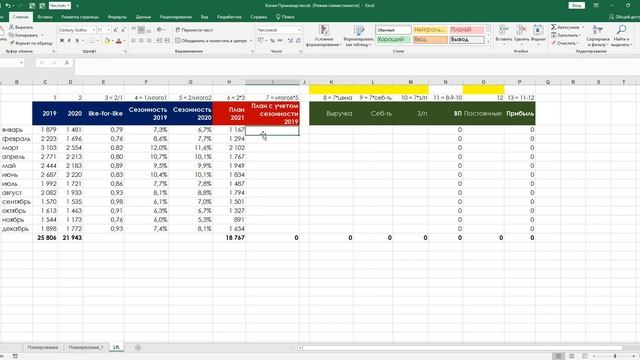Click the Delete cells (Удалить) icon
Viewport: 640px width, 360px height.
pos(521,31)
